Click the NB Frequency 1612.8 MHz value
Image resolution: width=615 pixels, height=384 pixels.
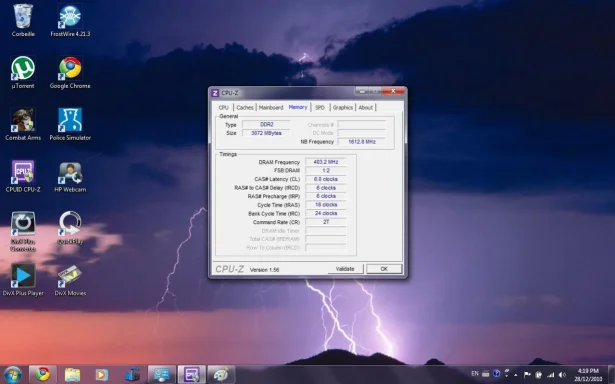(362, 142)
